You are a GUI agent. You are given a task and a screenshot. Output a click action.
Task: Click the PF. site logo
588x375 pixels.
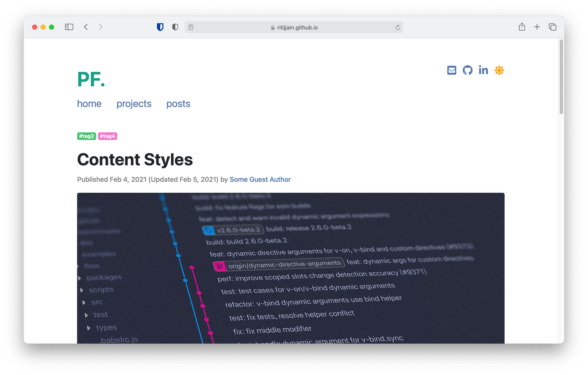point(91,79)
